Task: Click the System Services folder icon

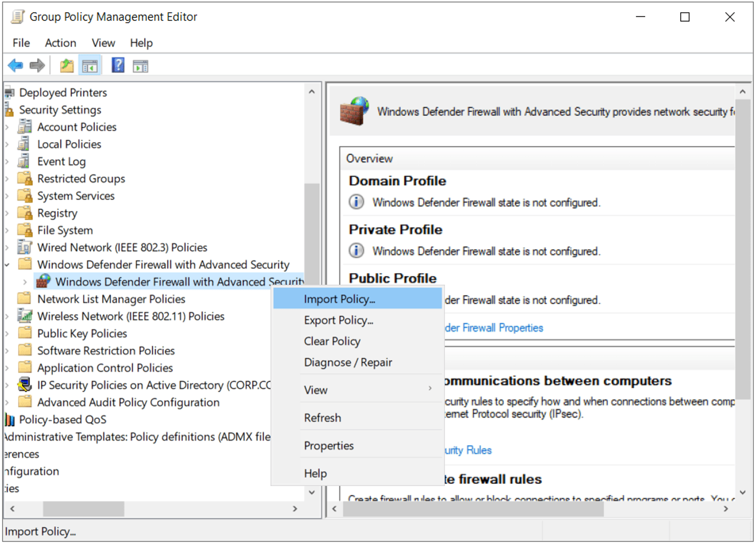Action: 25,196
